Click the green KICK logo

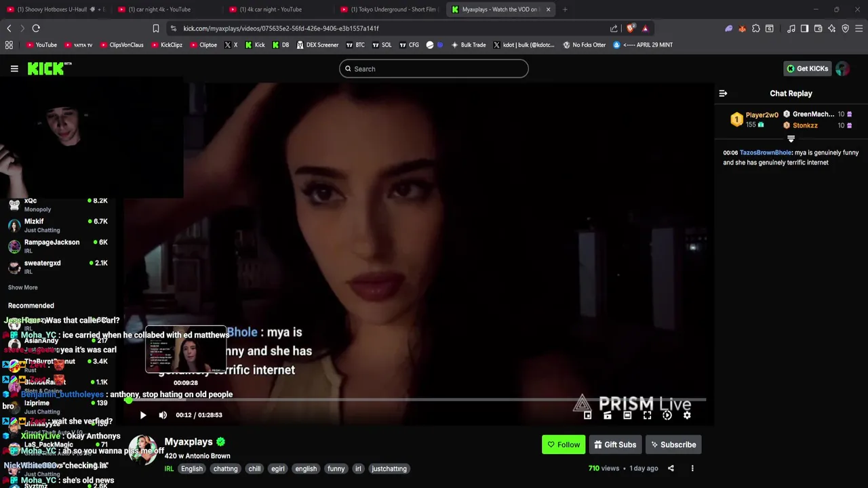(x=49, y=68)
